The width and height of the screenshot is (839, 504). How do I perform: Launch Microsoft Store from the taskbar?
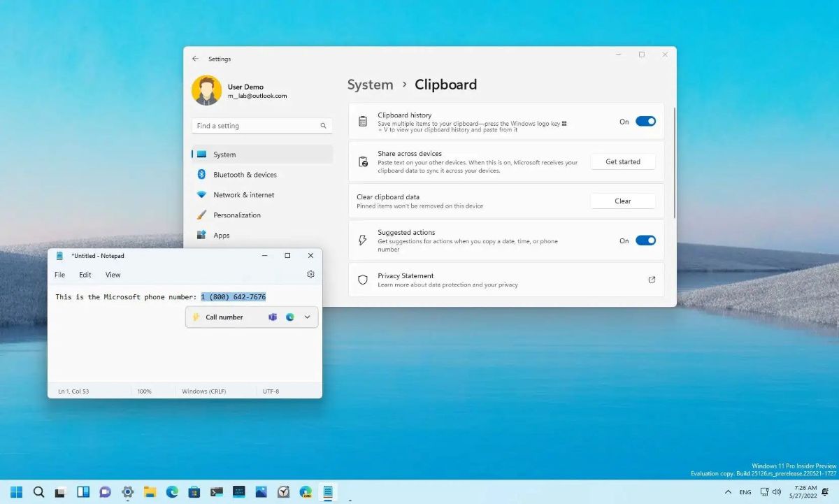pyautogui.click(x=194, y=492)
